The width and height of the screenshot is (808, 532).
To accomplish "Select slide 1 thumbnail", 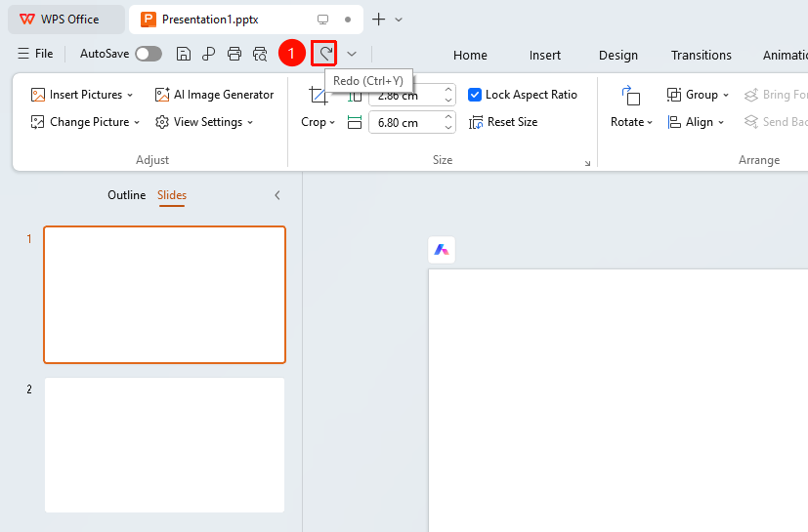I will point(164,295).
